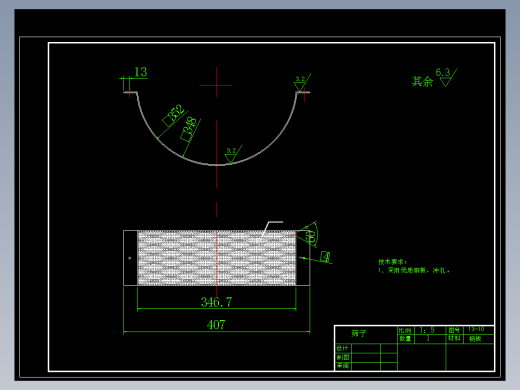Click the technical requirements note text

tap(414, 266)
